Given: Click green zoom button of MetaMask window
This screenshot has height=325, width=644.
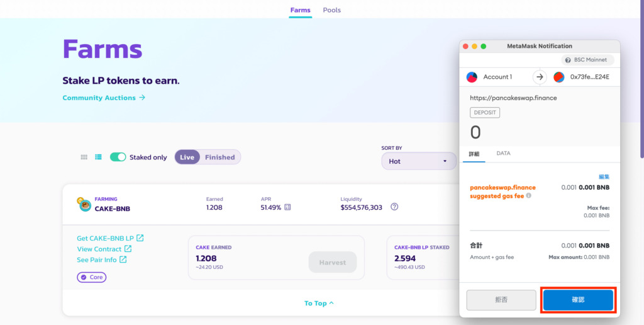Looking at the screenshot, I should [x=484, y=47].
